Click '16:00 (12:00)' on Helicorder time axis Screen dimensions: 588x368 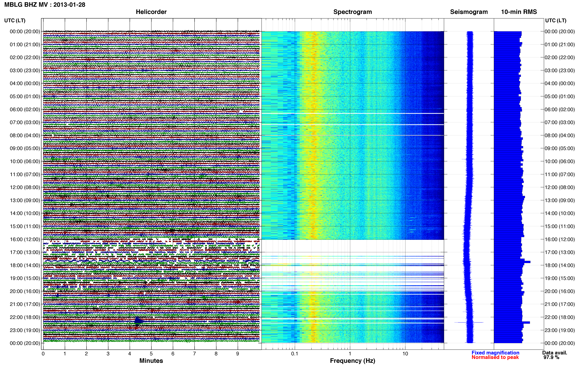(25, 239)
